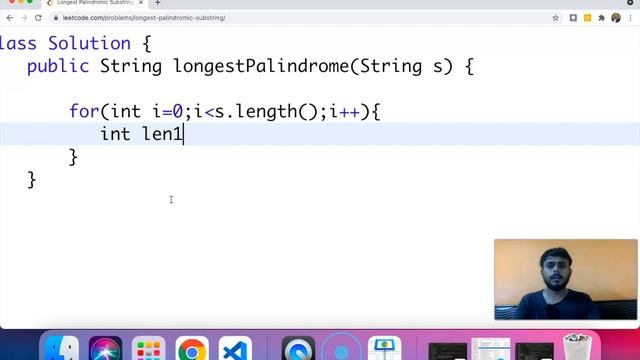
Task: Open the first dark minimized window in dock
Action: (448, 351)
